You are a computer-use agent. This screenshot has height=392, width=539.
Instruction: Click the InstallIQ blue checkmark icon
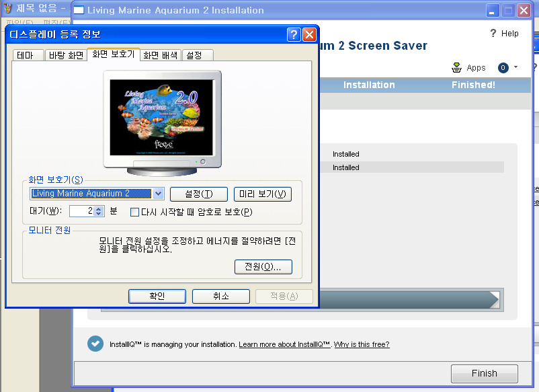95,344
